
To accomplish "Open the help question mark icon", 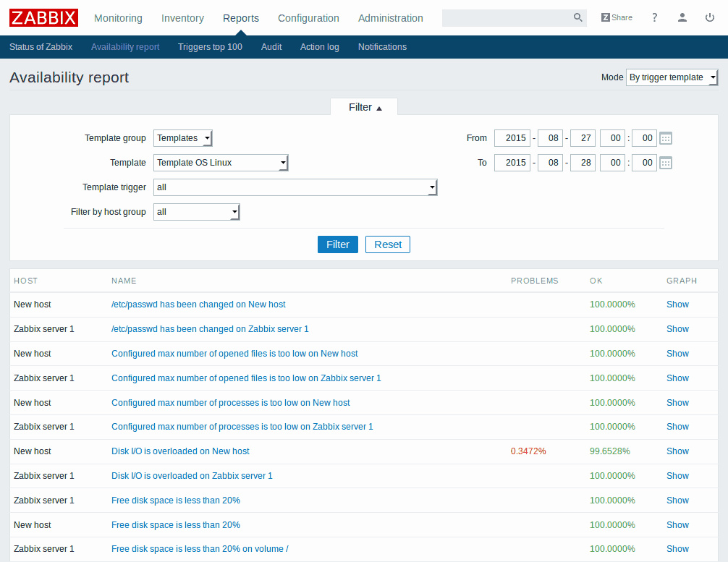I will pos(655,17).
